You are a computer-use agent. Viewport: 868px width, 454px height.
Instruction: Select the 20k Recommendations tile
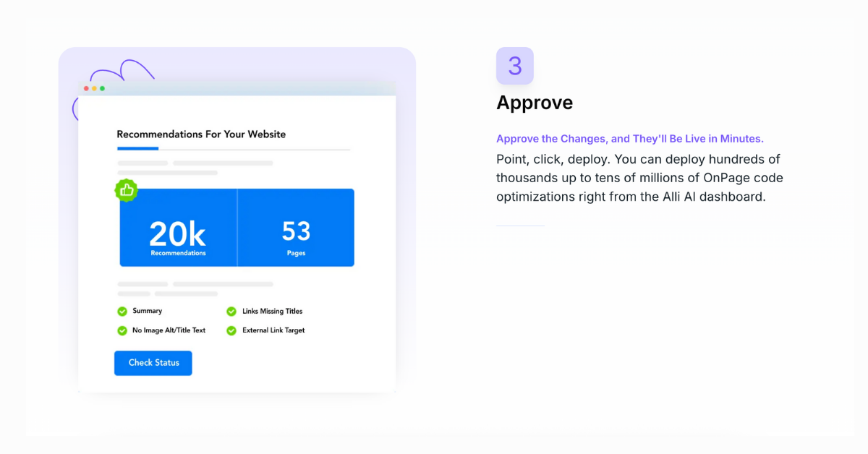point(178,228)
